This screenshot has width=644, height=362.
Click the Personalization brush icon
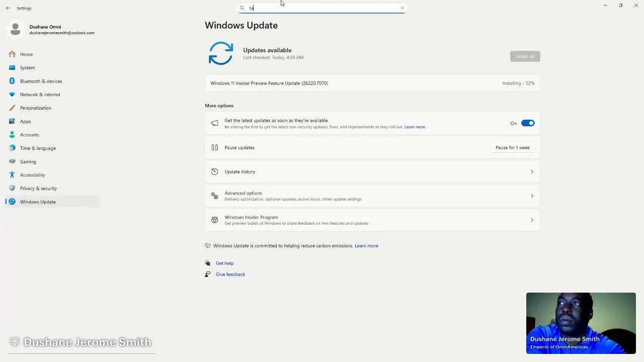(12, 108)
